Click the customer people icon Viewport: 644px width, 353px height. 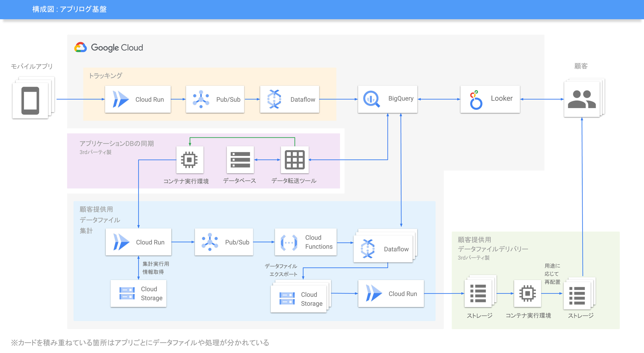[582, 99]
